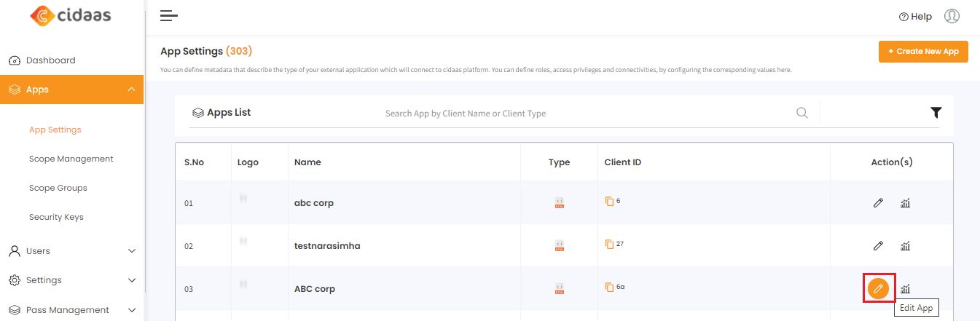Open Scope Management page

(71, 159)
